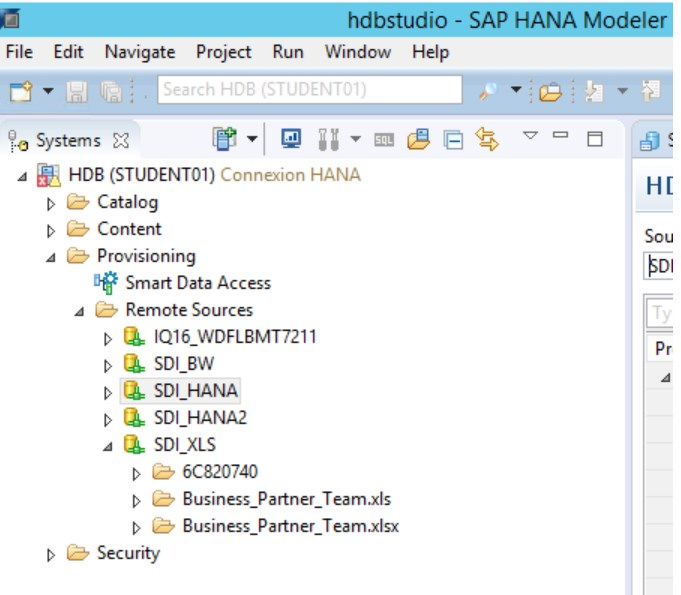Image resolution: width=681 pixels, height=595 pixels.
Task: Select the SDI_XLS remote source
Action: (170, 445)
